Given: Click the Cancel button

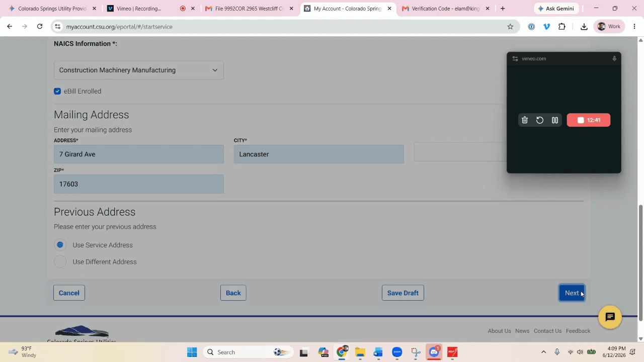Looking at the screenshot, I should coord(69,293).
